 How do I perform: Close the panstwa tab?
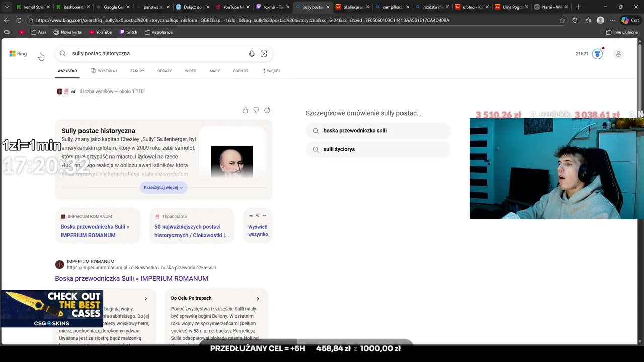pyautogui.click(x=168, y=7)
